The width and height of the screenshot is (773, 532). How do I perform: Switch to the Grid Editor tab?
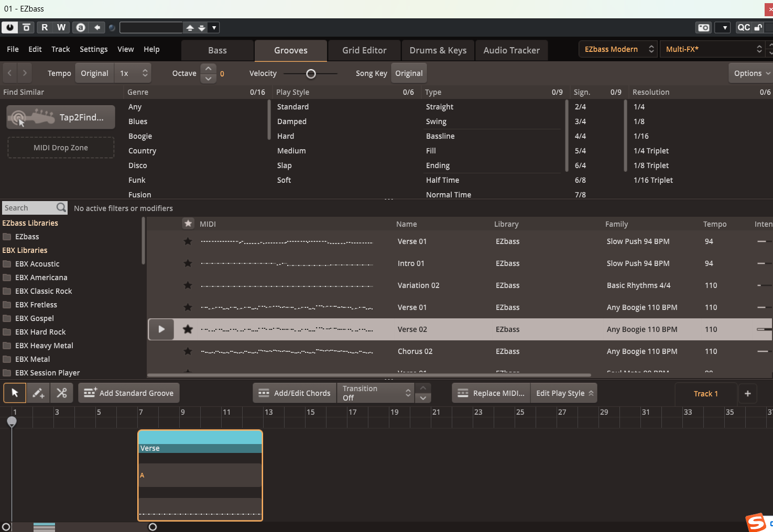tap(364, 50)
